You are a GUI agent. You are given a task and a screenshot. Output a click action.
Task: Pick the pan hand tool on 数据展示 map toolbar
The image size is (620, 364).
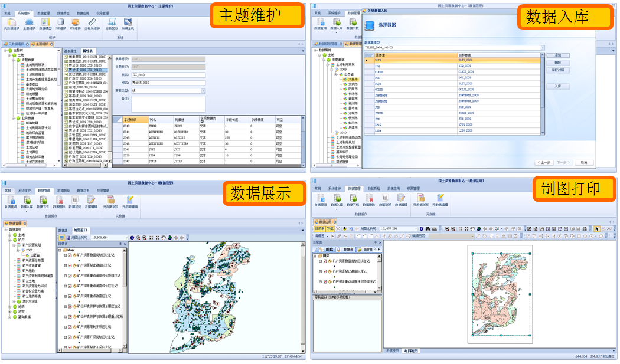click(164, 238)
